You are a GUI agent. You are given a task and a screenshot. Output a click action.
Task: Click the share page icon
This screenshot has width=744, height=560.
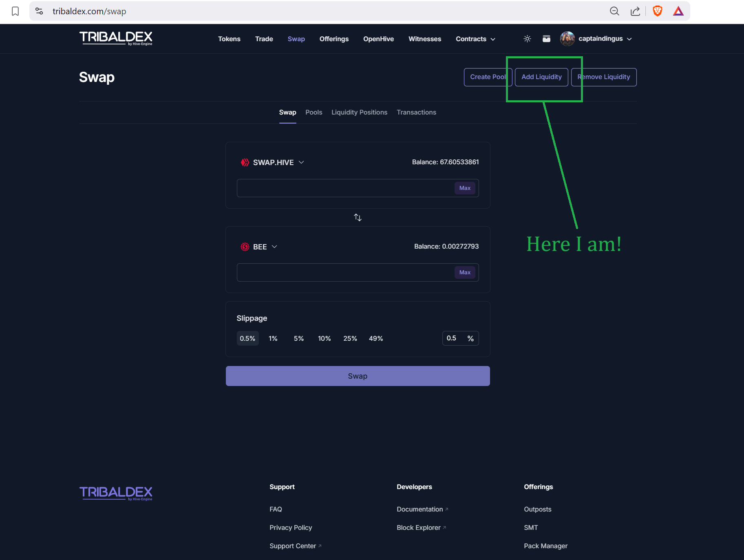pos(635,11)
